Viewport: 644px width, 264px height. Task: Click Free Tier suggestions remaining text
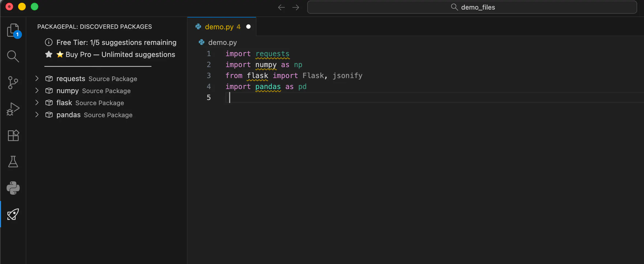116,42
